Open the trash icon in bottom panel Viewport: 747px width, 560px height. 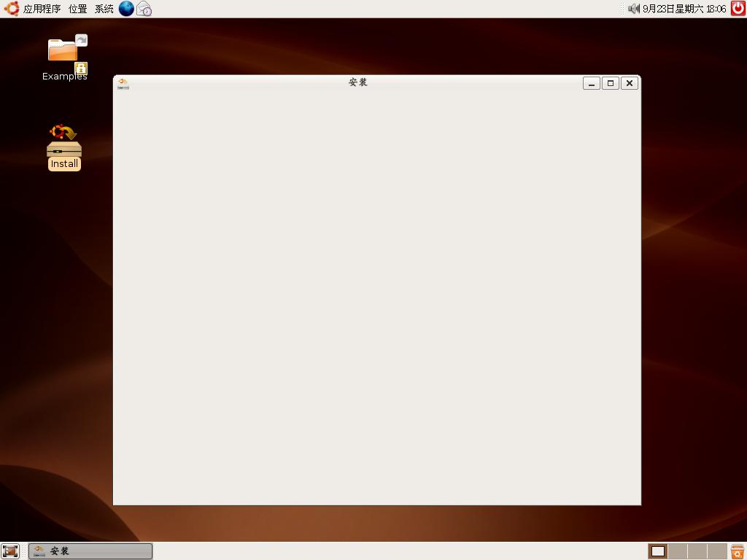[738, 551]
